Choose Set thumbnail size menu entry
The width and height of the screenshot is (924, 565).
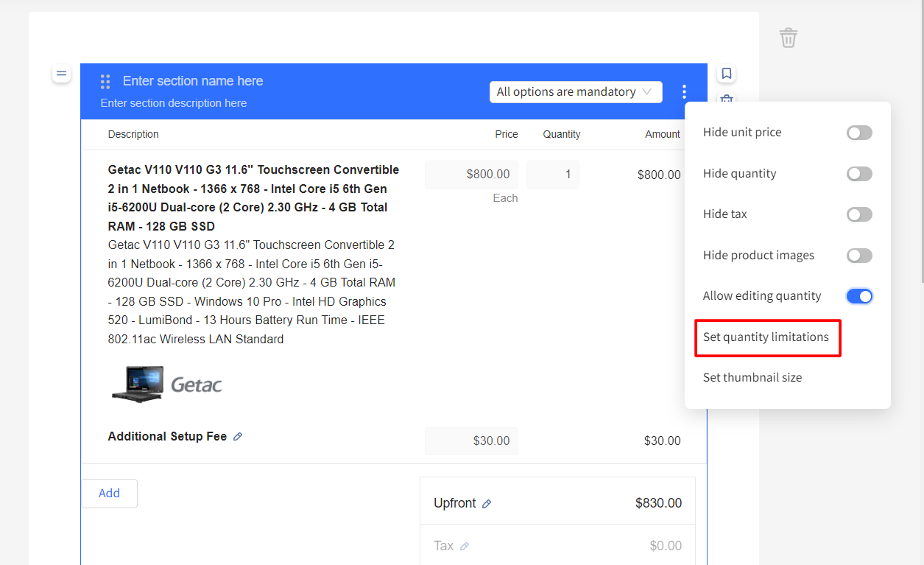coord(752,378)
